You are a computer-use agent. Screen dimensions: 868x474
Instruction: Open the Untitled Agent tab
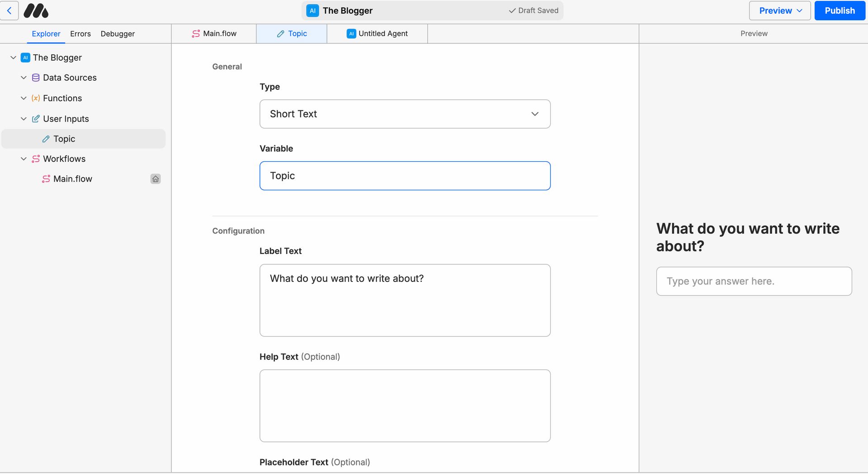coord(377,34)
